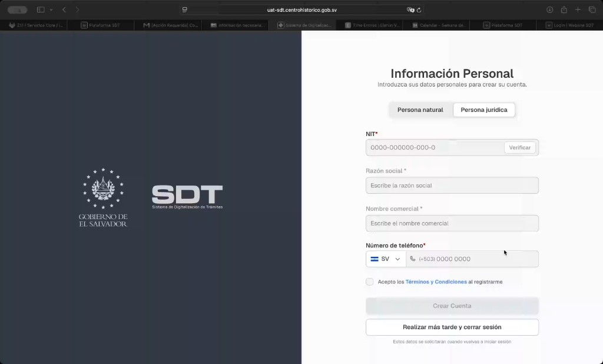Select the Persona jurídica option
The image size is (603, 364).
click(484, 110)
